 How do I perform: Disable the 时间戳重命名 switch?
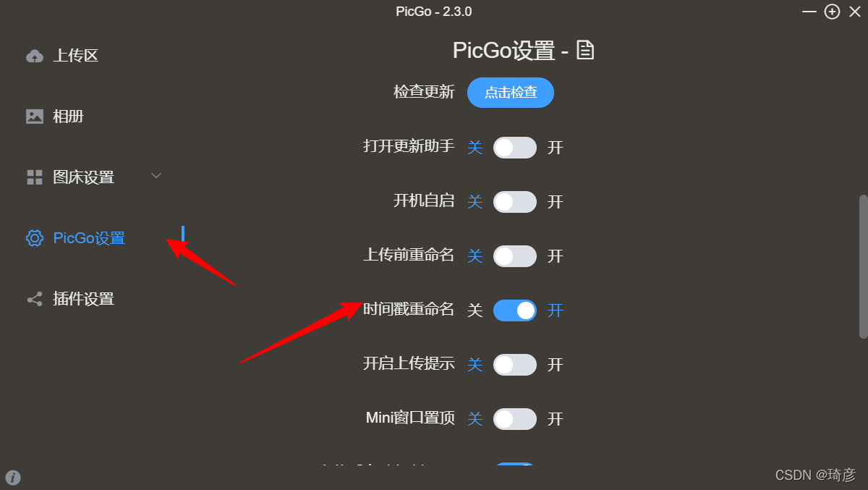515,311
